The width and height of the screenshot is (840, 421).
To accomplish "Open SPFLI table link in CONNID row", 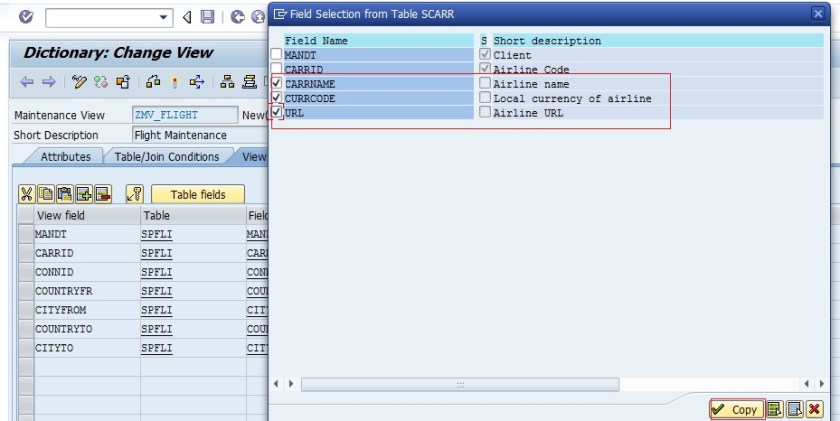I will pyautogui.click(x=156, y=273).
